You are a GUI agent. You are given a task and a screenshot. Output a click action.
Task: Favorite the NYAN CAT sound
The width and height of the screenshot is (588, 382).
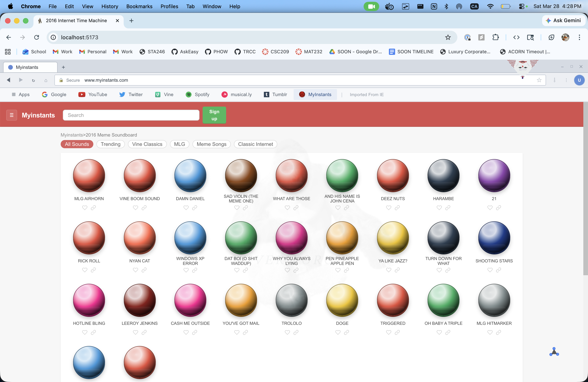pyautogui.click(x=135, y=270)
